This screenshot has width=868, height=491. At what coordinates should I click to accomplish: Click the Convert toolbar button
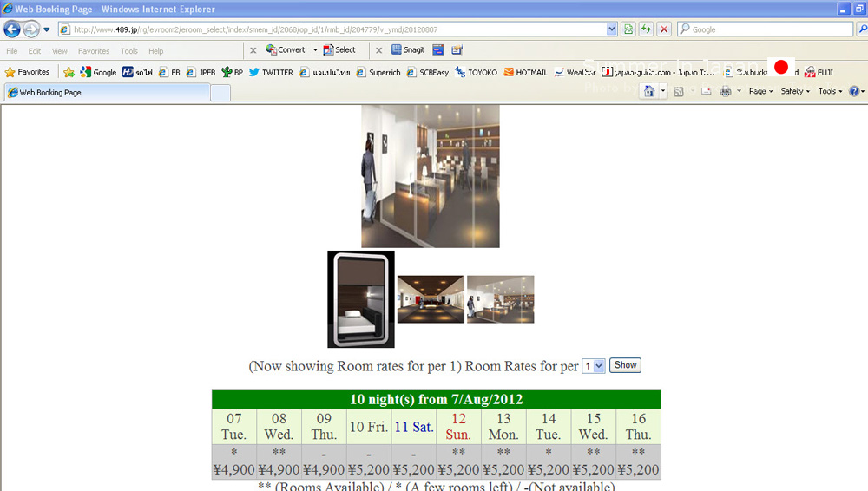click(x=285, y=49)
